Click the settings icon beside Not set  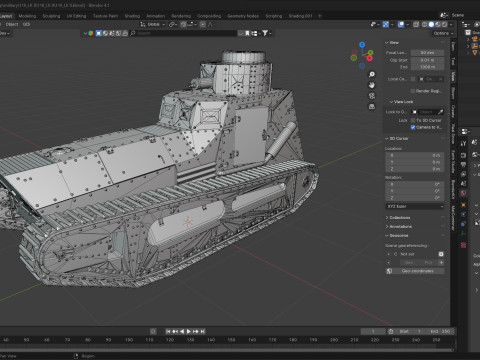[x=441, y=254]
